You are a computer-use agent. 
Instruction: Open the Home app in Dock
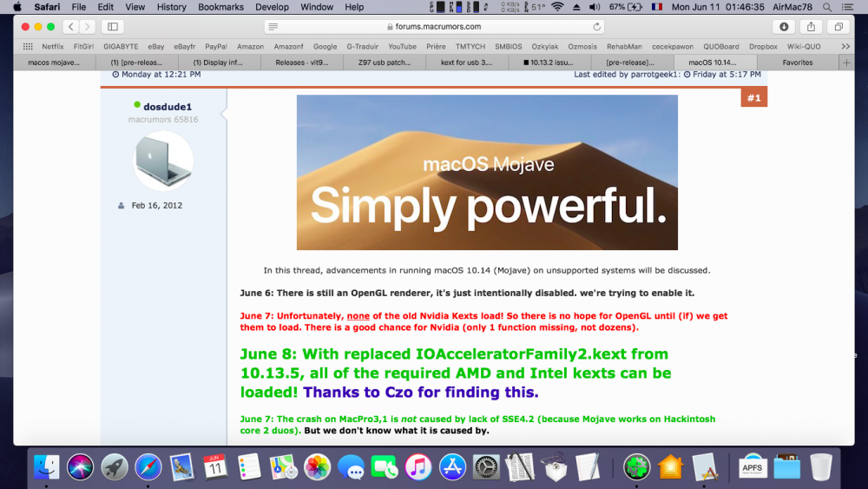tap(670, 466)
